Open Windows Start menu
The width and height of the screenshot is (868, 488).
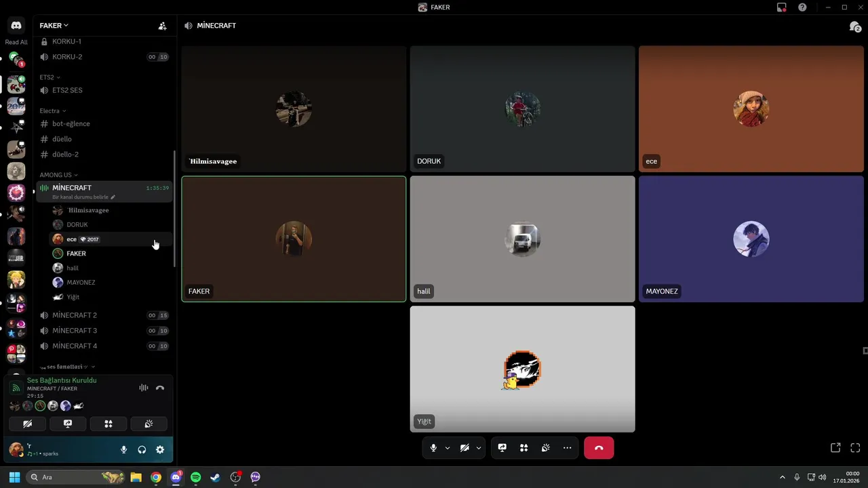(14, 477)
